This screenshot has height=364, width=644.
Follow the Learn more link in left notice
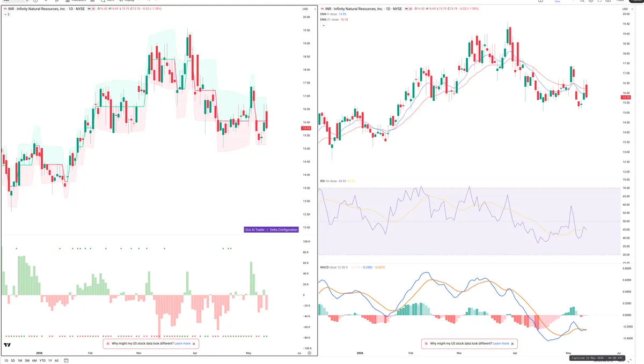click(182, 343)
